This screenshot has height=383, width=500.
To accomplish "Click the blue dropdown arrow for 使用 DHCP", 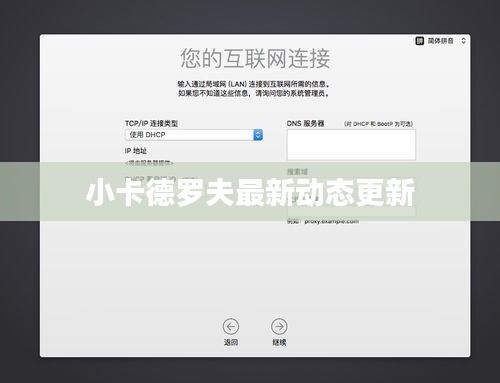I will (x=258, y=135).
